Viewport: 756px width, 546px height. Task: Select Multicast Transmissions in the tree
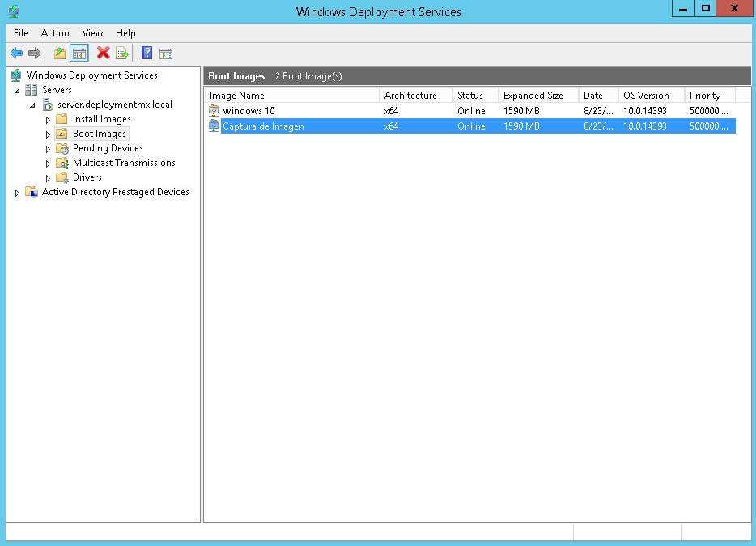(123, 163)
